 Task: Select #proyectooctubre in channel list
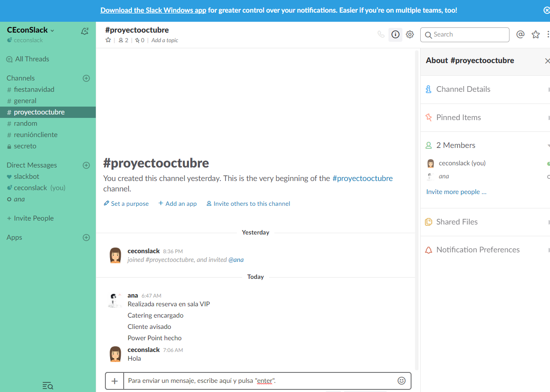[48, 112]
